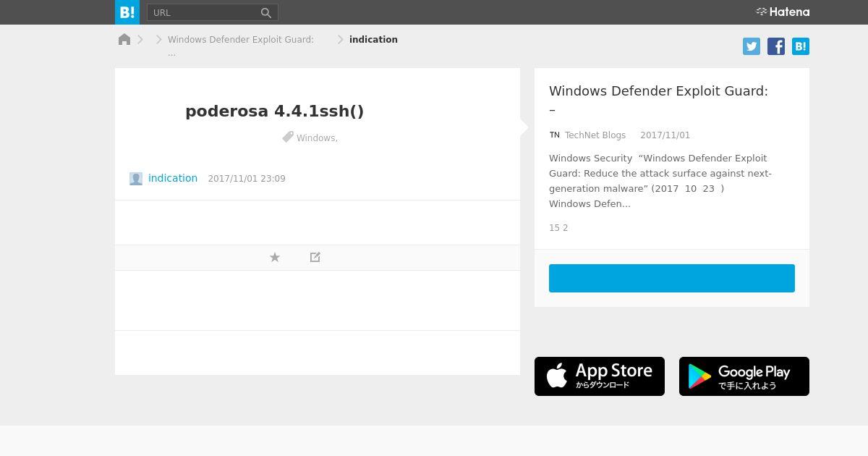Viewport: 868px width, 456px height.
Task: Click the article date 2017/11/01
Action: (665, 135)
